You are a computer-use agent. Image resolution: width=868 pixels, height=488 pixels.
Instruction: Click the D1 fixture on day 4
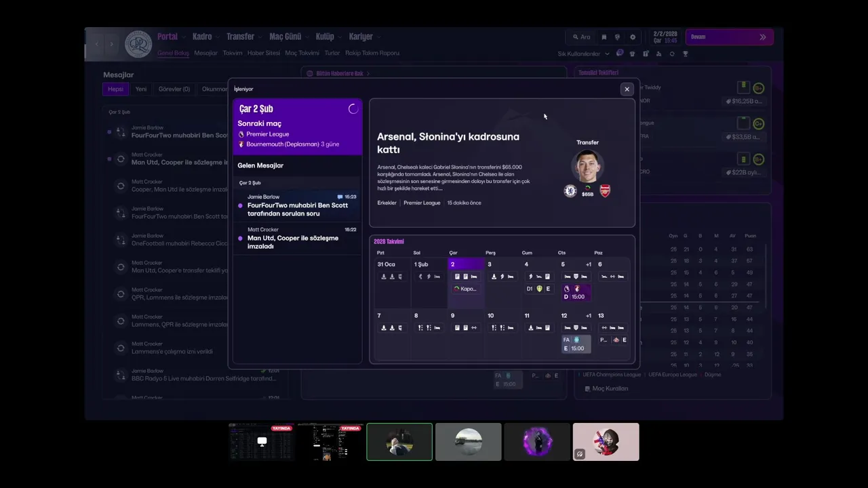click(539, 289)
